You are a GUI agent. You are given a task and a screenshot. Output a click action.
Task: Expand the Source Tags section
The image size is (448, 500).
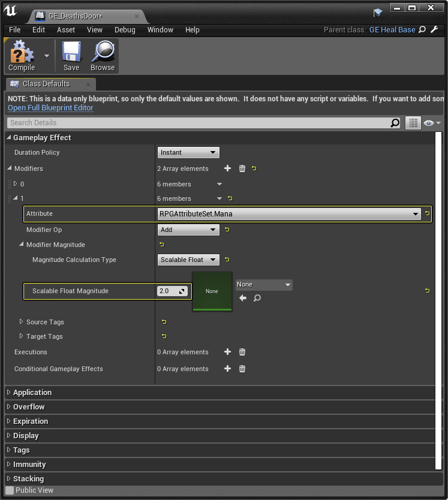click(22, 322)
